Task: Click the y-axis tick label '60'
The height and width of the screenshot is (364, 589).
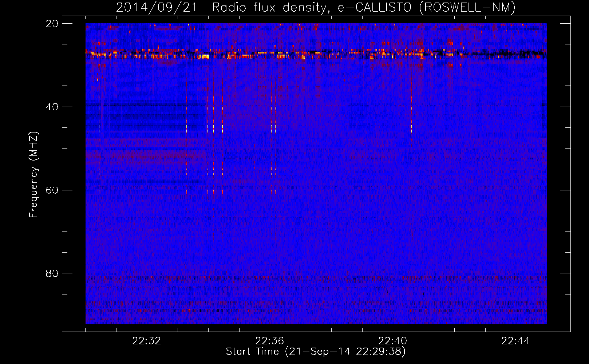Action: coord(52,190)
